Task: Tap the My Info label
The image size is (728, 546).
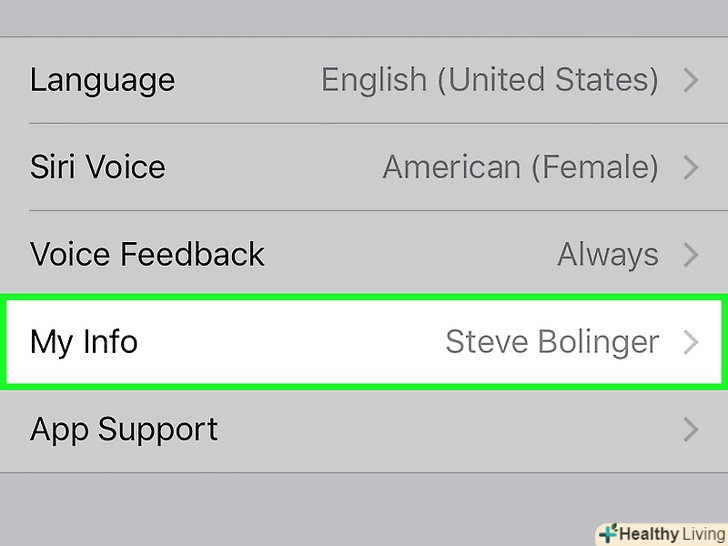Action: [x=84, y=342]
